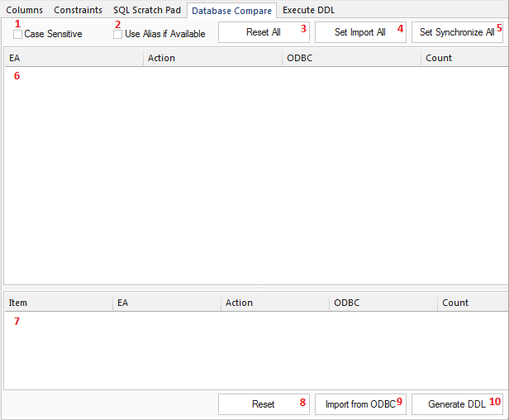
Task: Open the Execute DDL tab
Action: 308,10
